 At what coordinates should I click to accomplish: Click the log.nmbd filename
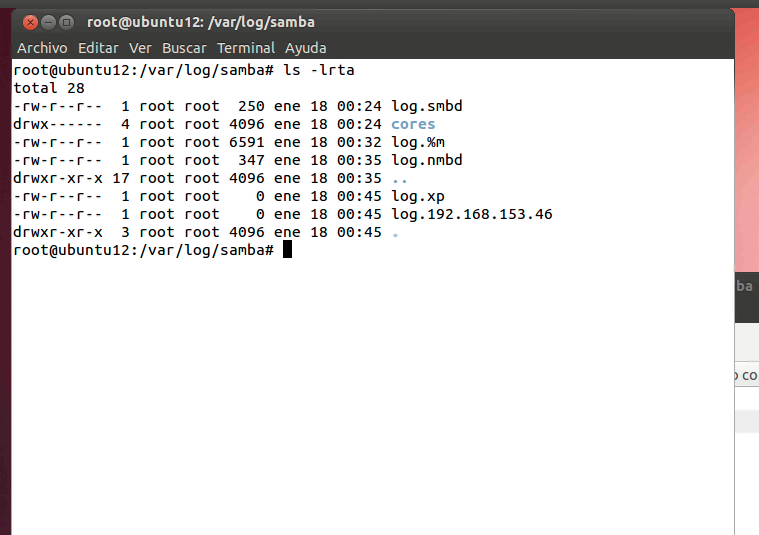[x=426, y=160]
